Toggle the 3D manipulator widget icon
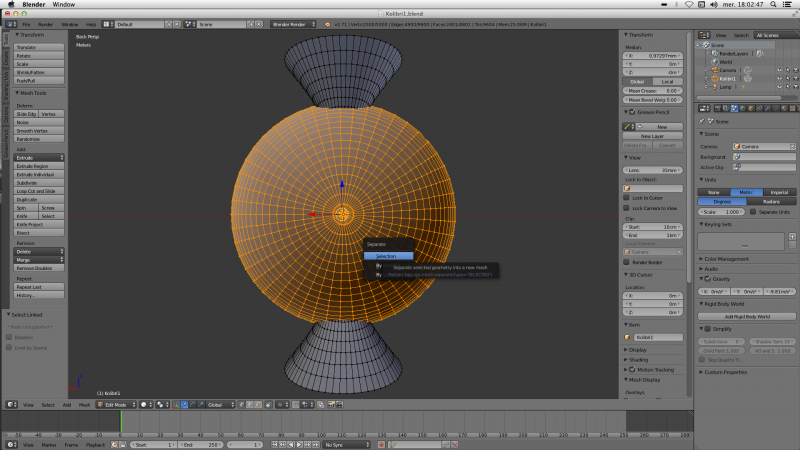The height and width of the screenshot is (450, 800). click(176, 405)
